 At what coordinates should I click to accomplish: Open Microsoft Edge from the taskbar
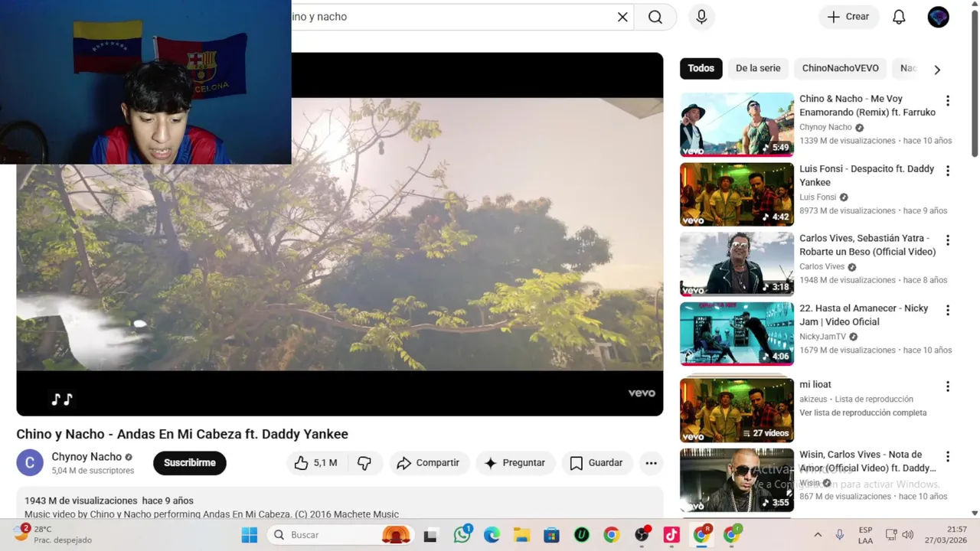[x=492, y=535]
